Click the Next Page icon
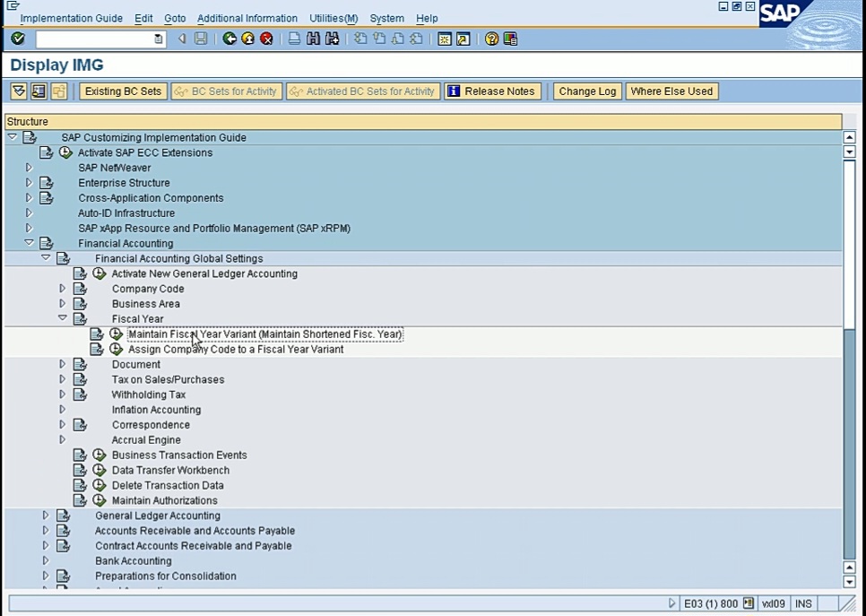 click(x=398, y=39)
